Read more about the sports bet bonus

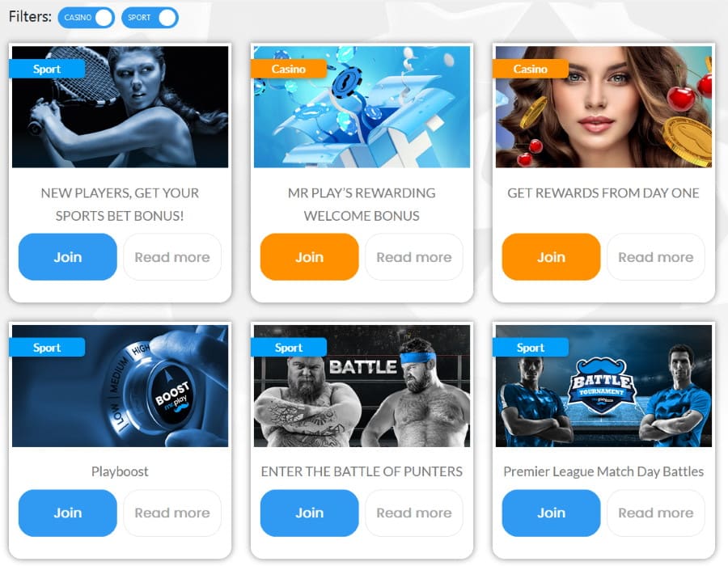point(172,257)
